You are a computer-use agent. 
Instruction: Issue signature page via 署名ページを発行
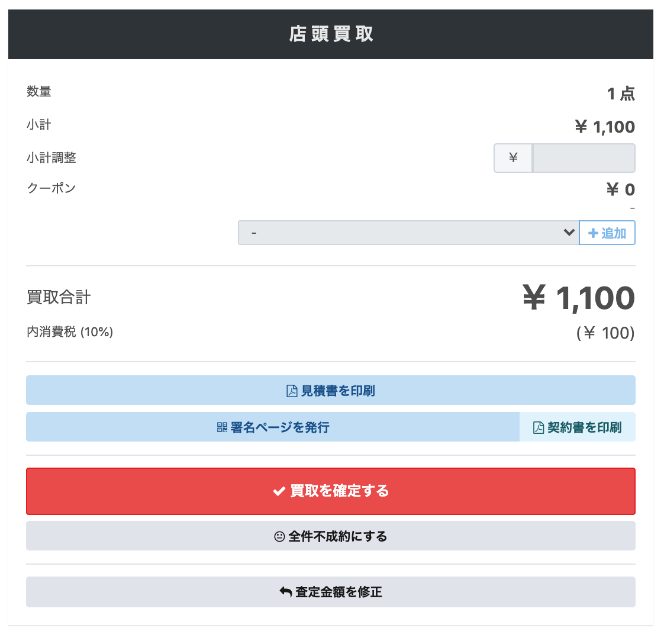[x=273, y=427]
